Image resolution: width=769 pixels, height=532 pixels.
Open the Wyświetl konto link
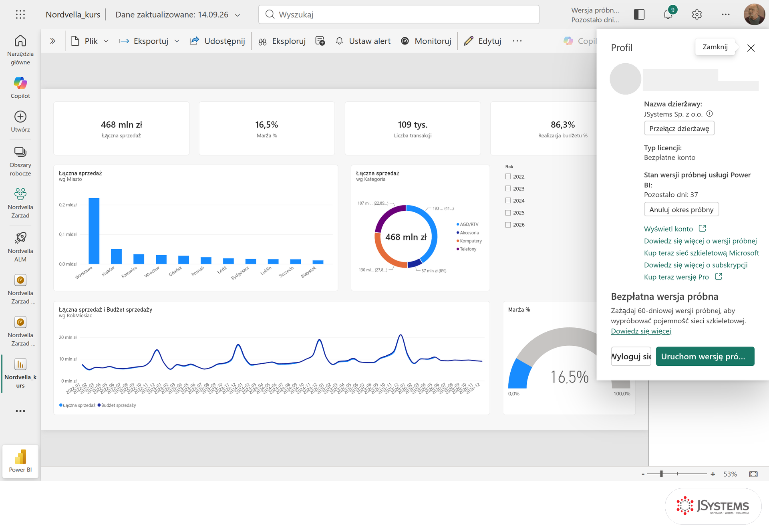pyautogui.click(x=675, y=229)
